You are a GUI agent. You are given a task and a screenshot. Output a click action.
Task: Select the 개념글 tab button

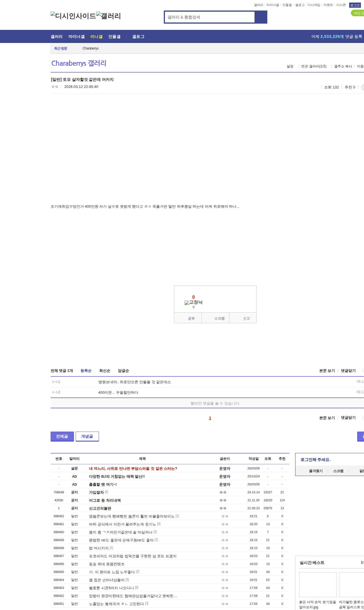(x=87, y=436)
